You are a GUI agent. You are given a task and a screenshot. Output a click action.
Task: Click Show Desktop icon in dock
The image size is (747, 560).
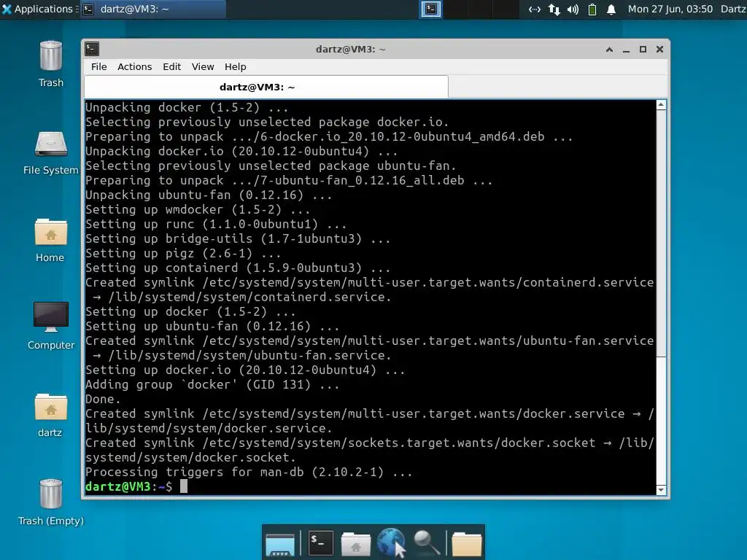pos(280,544)
